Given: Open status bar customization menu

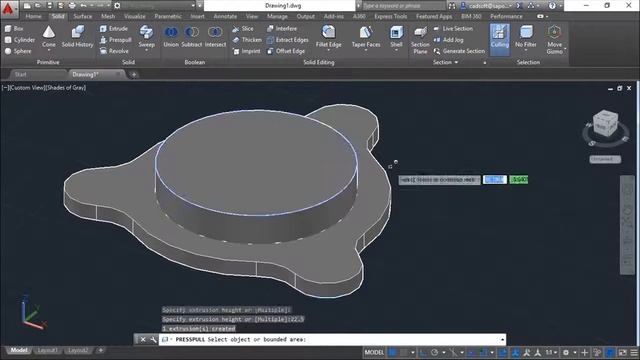Looking at the screenshot, I should pyautogui.click(x=634, y=352).
